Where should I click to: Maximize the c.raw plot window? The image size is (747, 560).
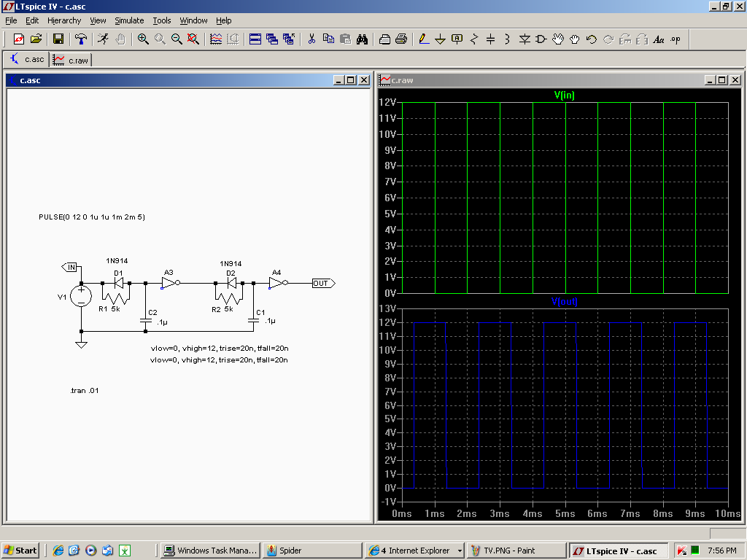click(722, 80)
